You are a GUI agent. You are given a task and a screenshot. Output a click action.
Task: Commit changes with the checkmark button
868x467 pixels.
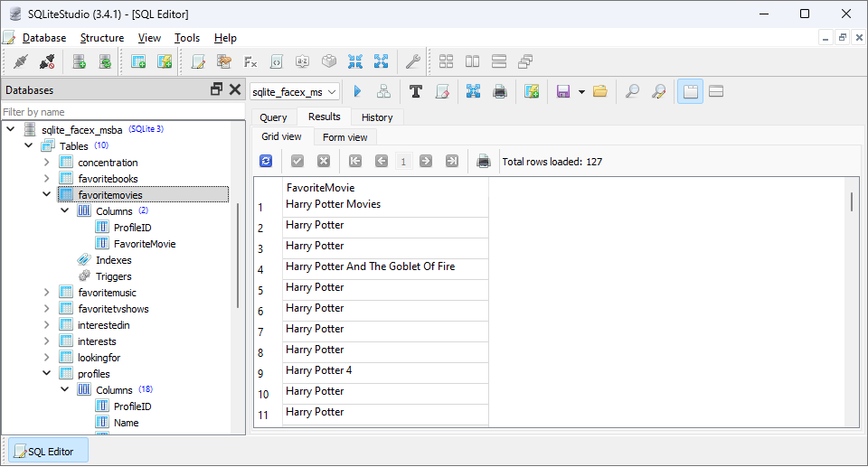click(297, 161)
